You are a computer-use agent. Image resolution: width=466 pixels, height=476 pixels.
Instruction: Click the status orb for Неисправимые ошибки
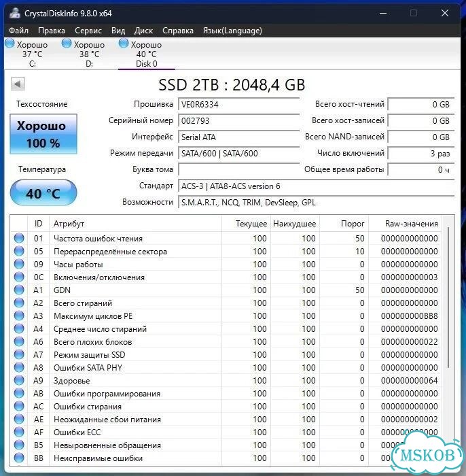point(19,458)
